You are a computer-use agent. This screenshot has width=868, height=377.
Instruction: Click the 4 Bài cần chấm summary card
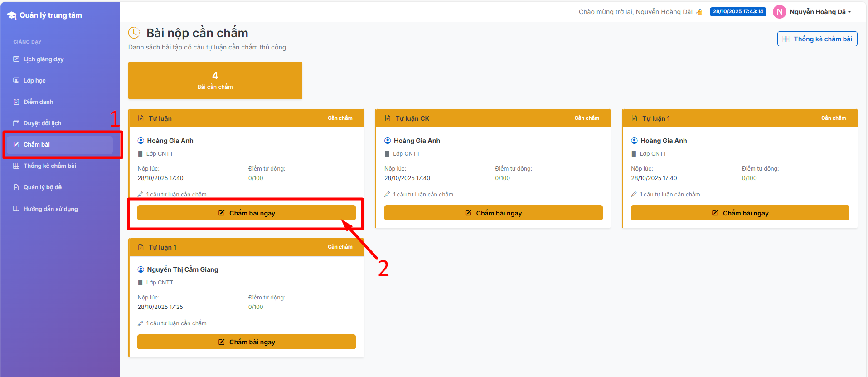tap(215, 80)
